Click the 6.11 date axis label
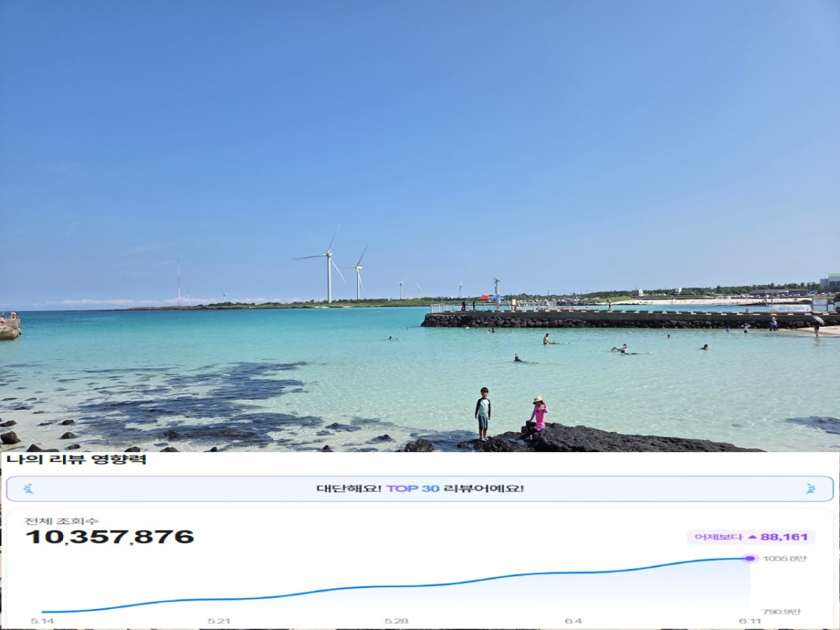 [750, 621]
